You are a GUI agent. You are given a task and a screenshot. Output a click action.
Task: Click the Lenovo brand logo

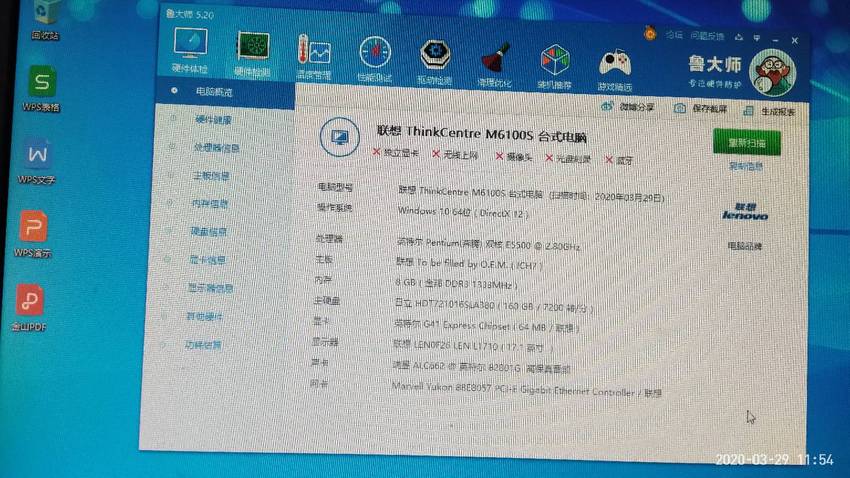(745, 212)
